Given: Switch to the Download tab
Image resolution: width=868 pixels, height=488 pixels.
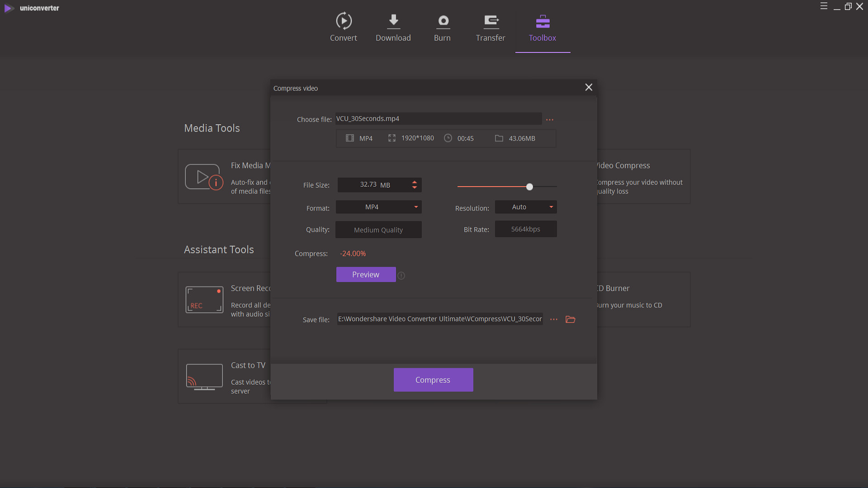Looking at the screenshot, I should tap(393, 28).
